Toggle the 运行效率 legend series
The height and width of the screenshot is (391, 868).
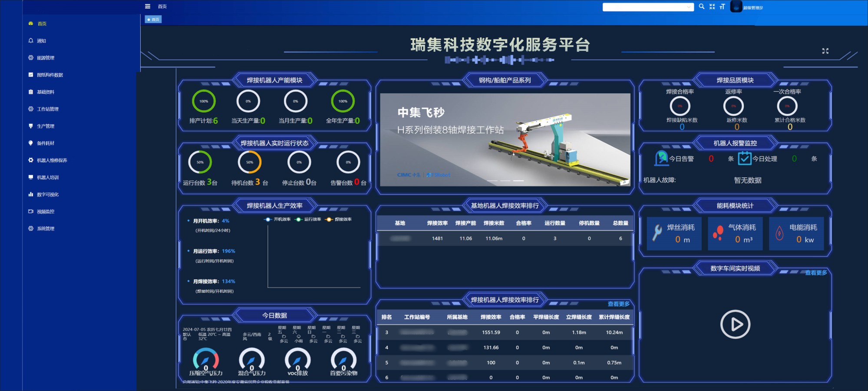308,219
